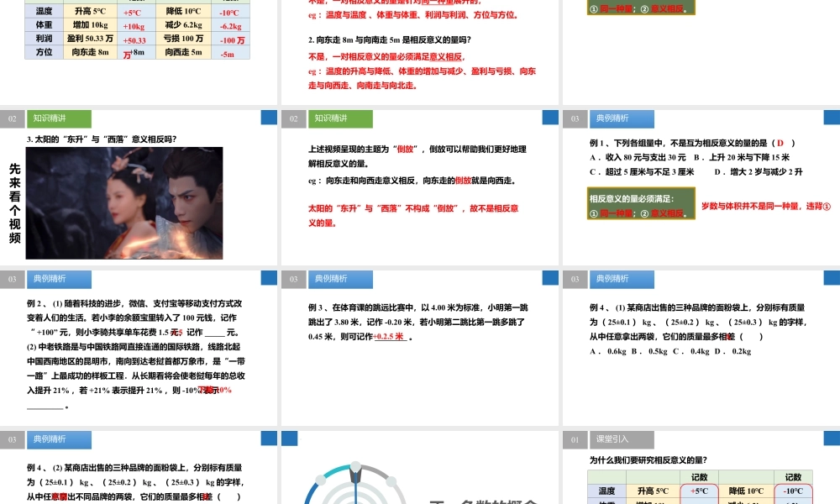This screenshot has width=840, height=504.
Task: Select answer option C. 0.4kg
Action: [691, 351]
